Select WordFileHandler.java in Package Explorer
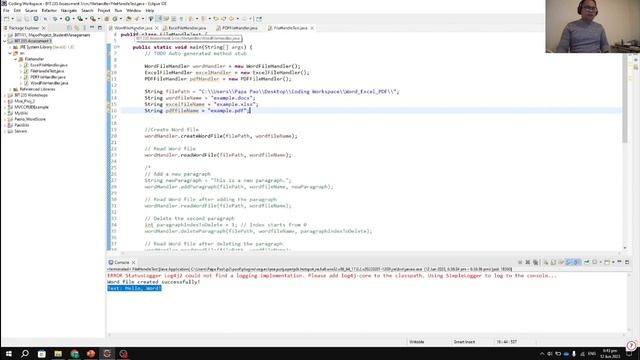This screenshot has width=640, height=360. (x=49, y=83)
